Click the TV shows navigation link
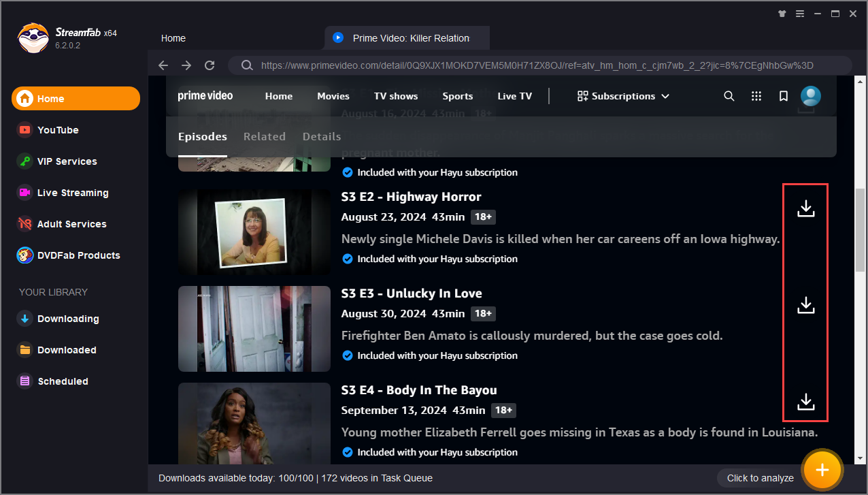868x495 pixels. click(395, 96)
